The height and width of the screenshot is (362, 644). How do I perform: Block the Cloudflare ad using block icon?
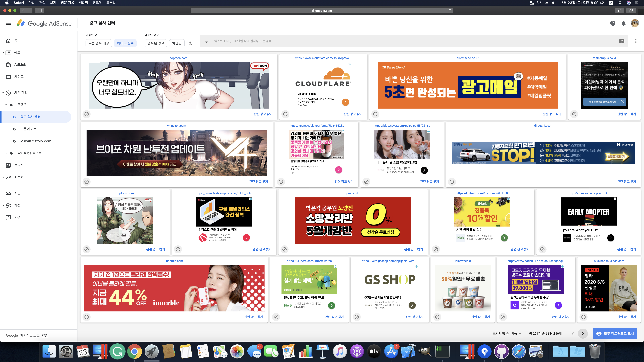click(285, 114)
